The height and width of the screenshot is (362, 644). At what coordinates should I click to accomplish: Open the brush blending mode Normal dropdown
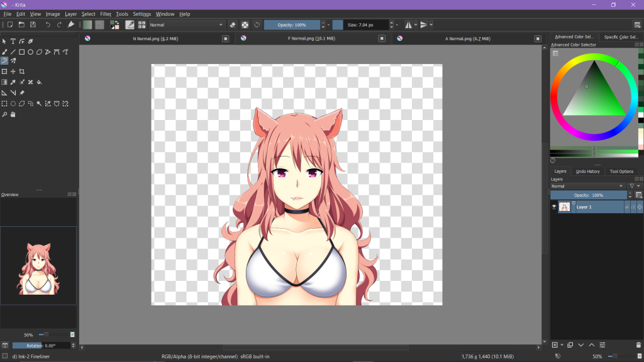coord(186,25)
